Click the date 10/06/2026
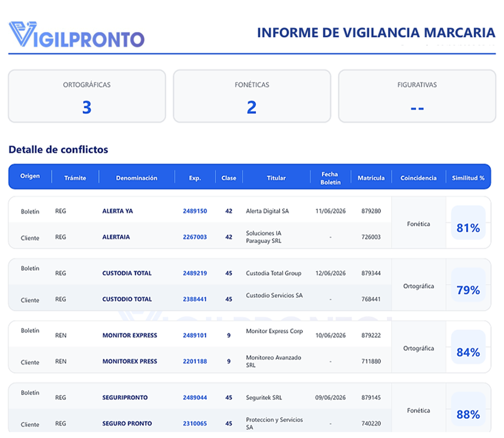This screenshot has width=504, height=438. coord(331,335)
